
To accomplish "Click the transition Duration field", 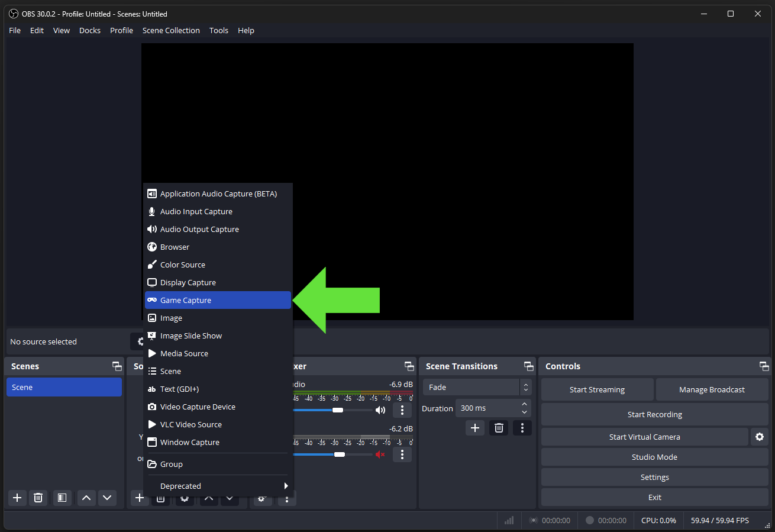I will 487,408.
